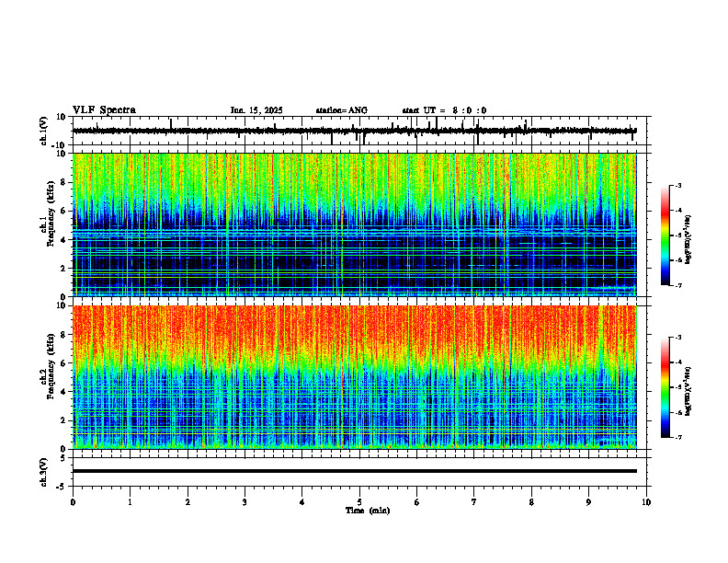Image resolution: width=728 pixels, height=563 pixels.
Task: Click the "8" kHz tick of ch.1 spectrogram
Action: (64, 182)
